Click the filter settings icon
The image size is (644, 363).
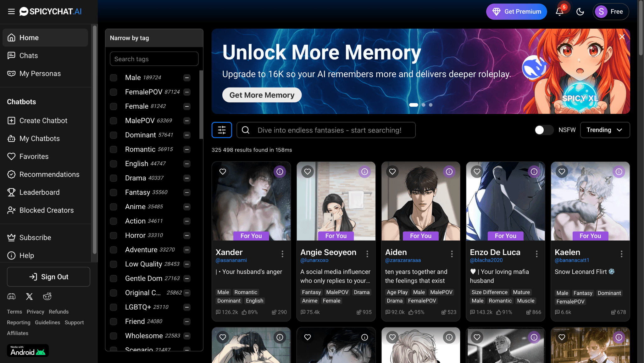coord(222,130)
